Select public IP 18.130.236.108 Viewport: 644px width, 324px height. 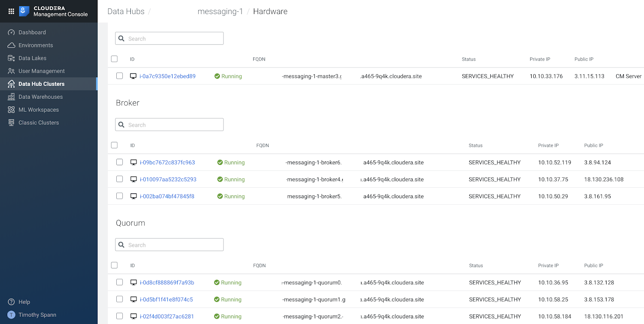604,179
